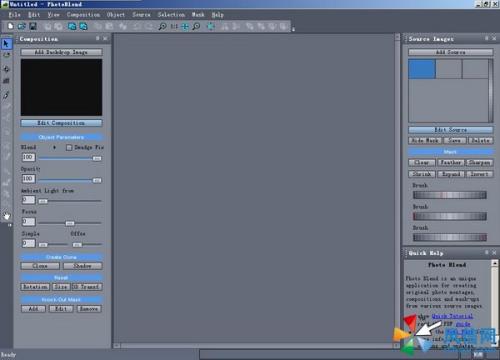Open the Blend mode dropdown arrow
The height and width of the screenshot is (360, 500).
(54, 147)
